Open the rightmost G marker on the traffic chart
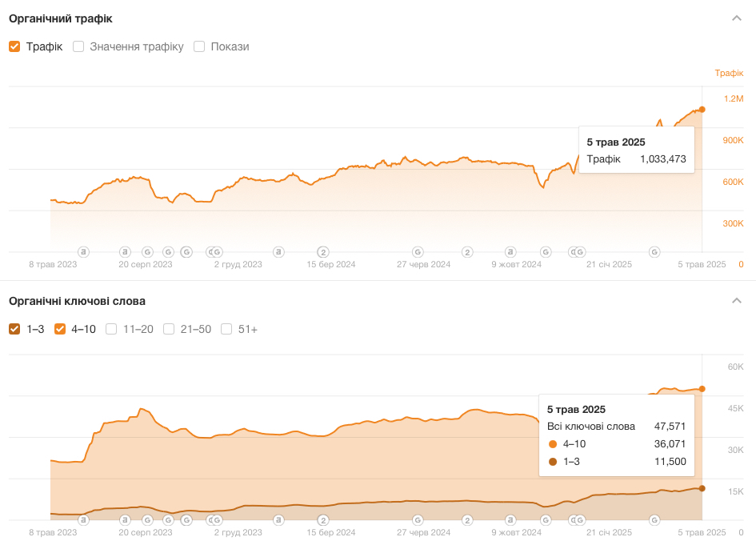The image size is (756, 545). click(x=654, y=251)
